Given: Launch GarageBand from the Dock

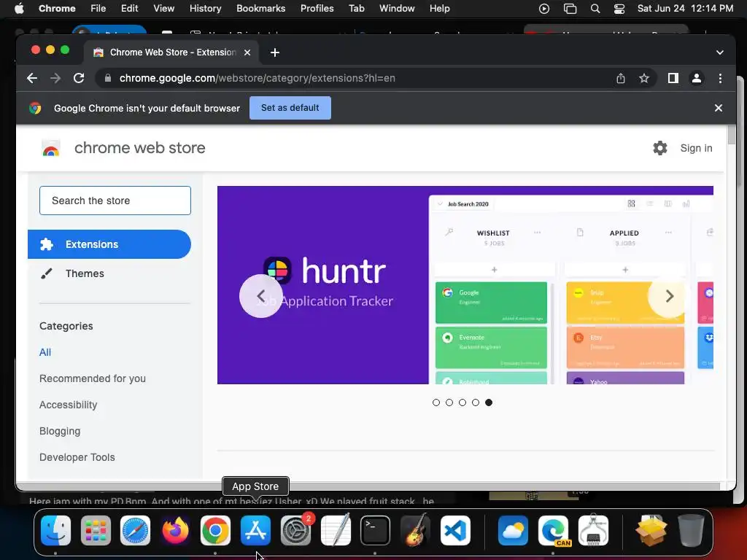Looking at the screenshot, I should click(x=415, y=531).
